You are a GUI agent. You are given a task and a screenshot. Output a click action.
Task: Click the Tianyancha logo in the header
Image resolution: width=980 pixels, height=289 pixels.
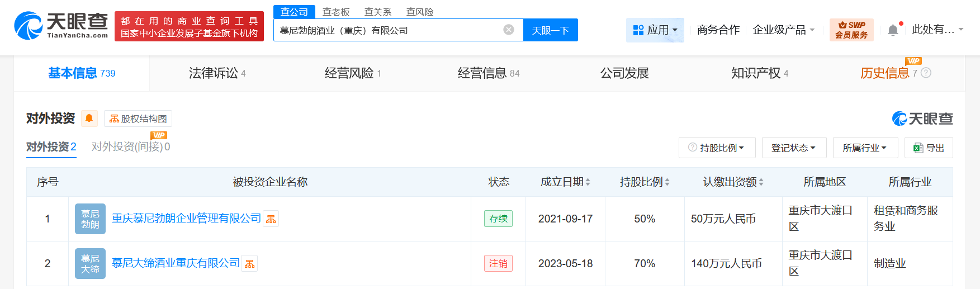[61, 26]
